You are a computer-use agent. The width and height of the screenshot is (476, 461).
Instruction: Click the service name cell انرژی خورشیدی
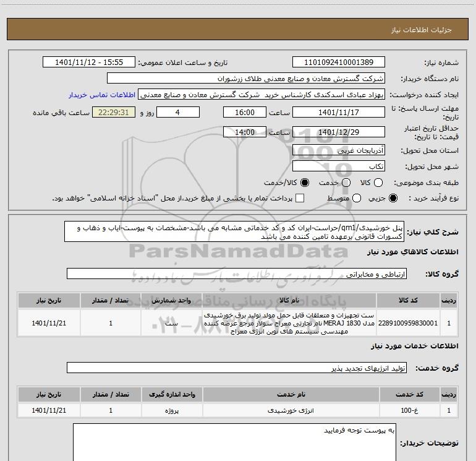coord(291,410)
